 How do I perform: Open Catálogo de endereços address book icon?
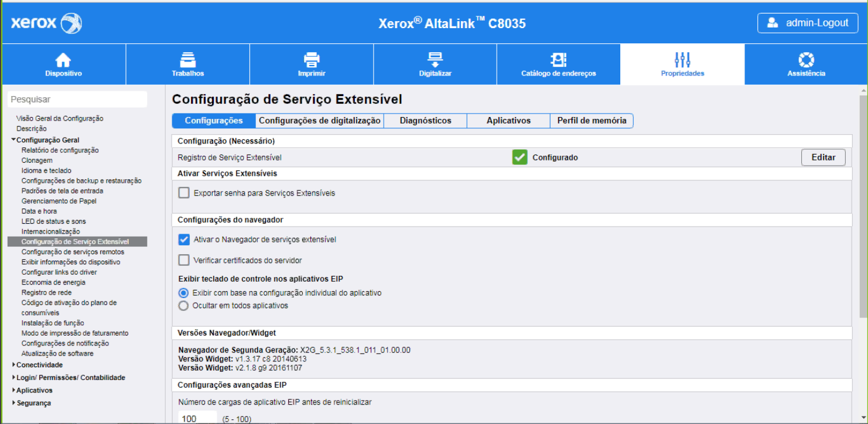(x=558, y=60)
